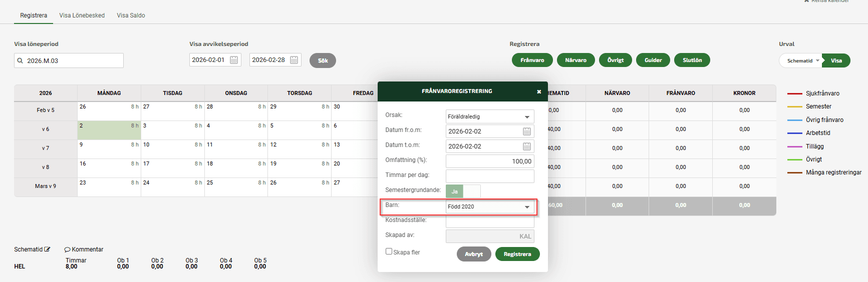Click the Semester yellow legend line
868x282 pixels.
(x=795, y=106)
